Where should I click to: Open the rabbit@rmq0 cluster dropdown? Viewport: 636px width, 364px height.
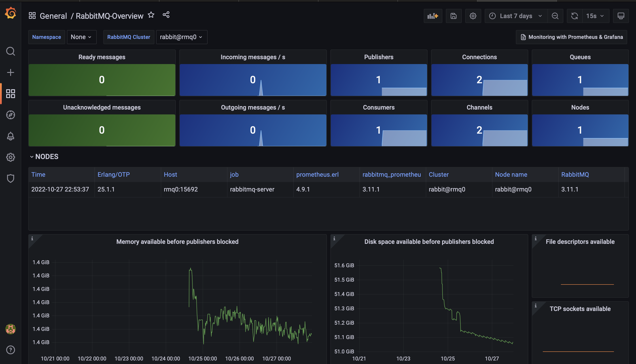182,37
